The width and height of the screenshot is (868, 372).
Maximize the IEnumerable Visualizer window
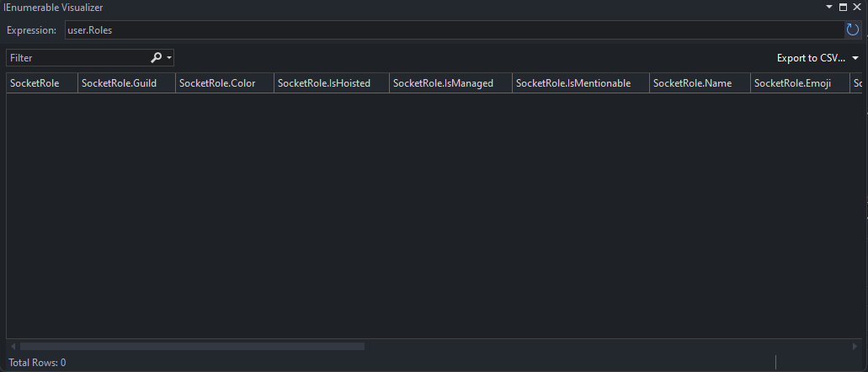click(x=843, y=8)
